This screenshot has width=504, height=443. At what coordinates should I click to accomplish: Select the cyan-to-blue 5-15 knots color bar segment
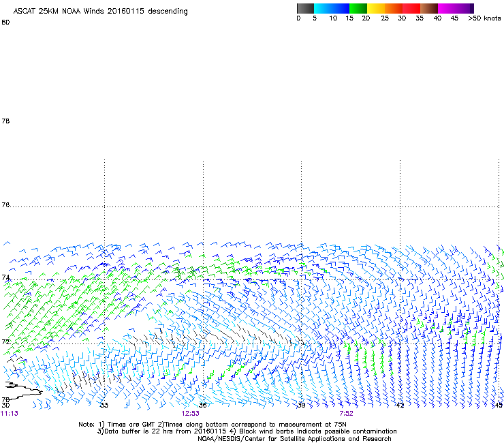332,8
